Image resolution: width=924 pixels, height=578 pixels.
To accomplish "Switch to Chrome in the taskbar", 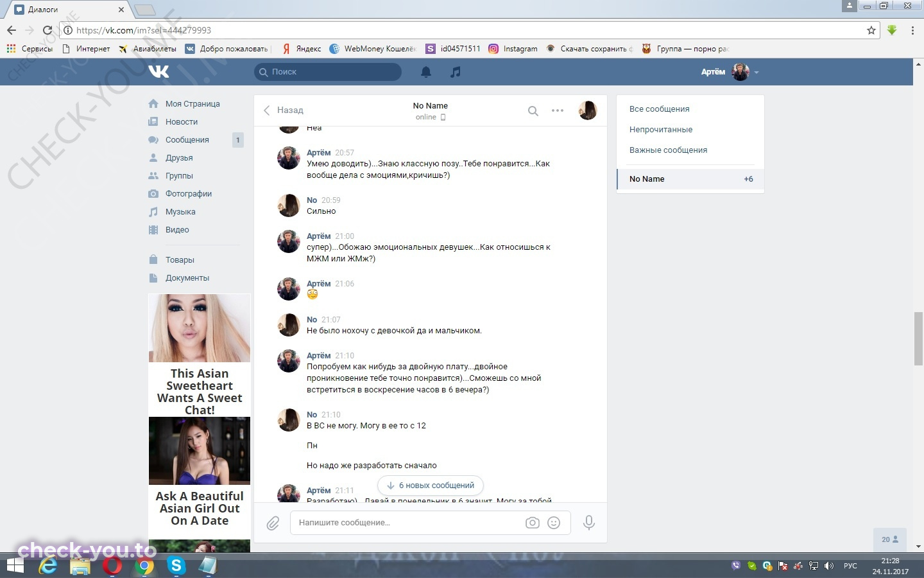I will 144,566.
